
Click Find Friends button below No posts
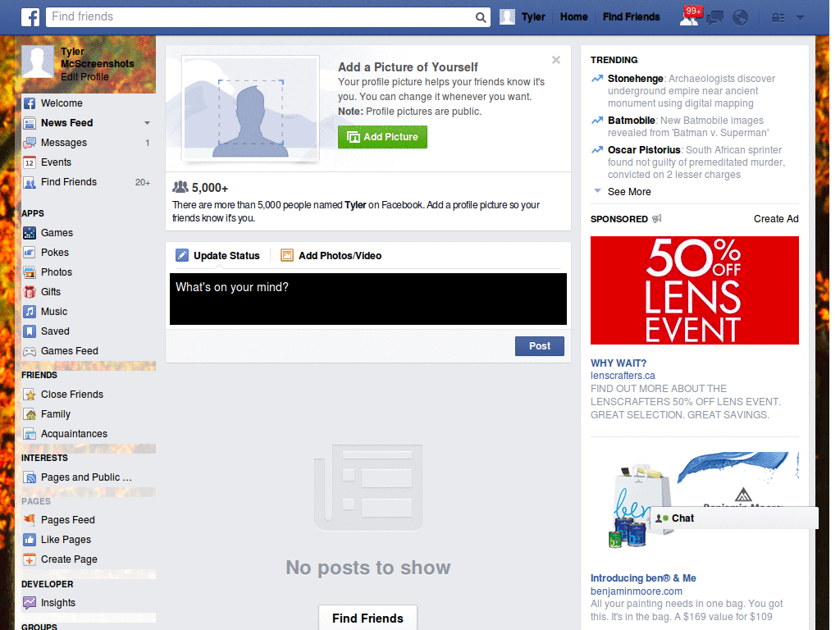pos(367,619)
